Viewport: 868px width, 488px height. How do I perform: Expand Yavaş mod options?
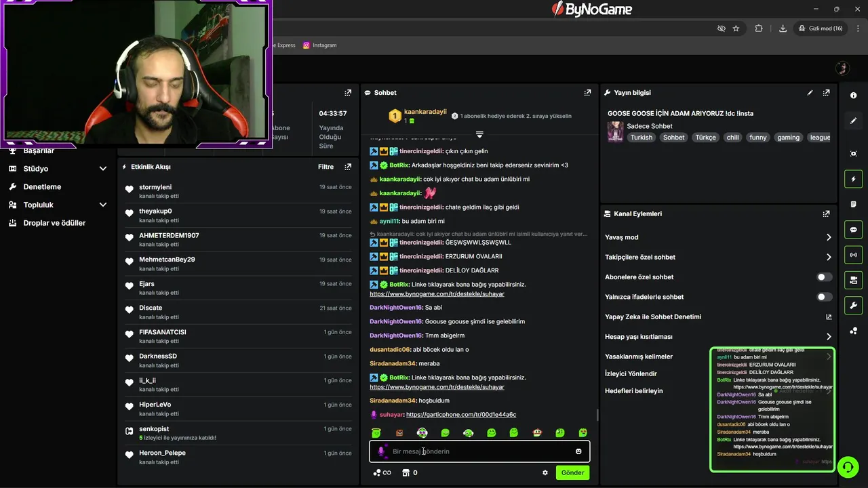[x=828, y=237]
